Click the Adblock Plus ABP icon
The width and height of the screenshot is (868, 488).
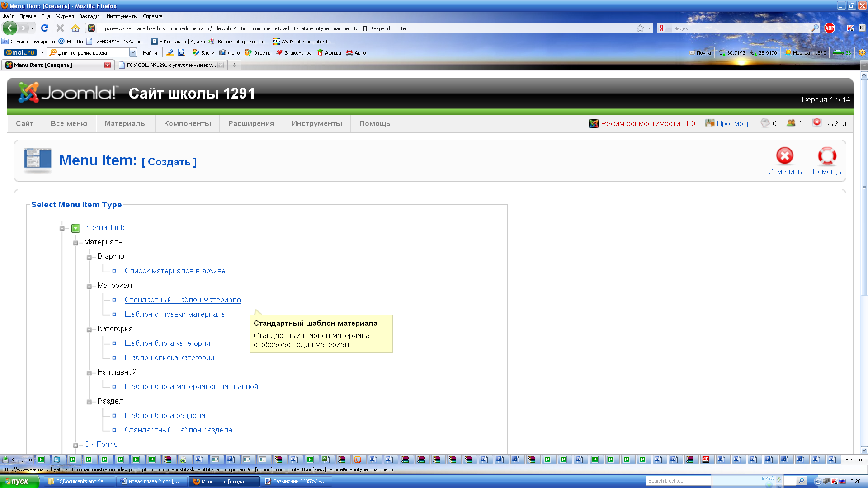830,28
